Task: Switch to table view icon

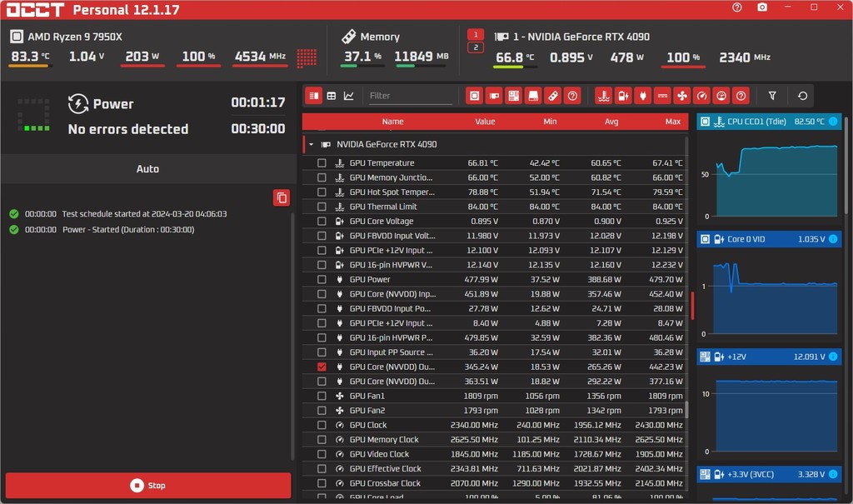Action: (x=332, y=96)
